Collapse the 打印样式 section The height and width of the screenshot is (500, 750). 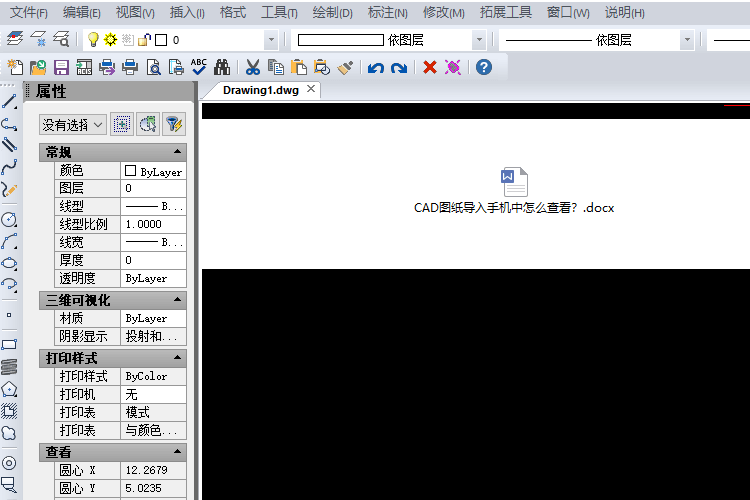click(x=177, y=358)
